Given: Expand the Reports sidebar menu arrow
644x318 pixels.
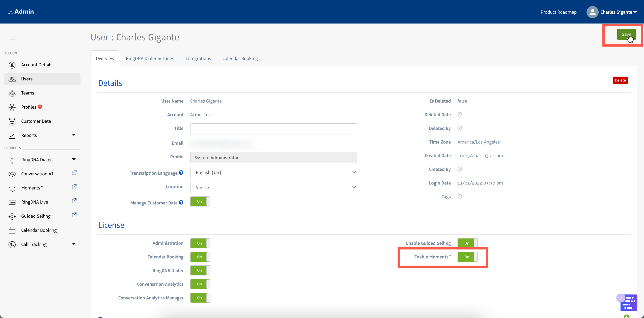Looking at the screenshot, I should point(74,135).
